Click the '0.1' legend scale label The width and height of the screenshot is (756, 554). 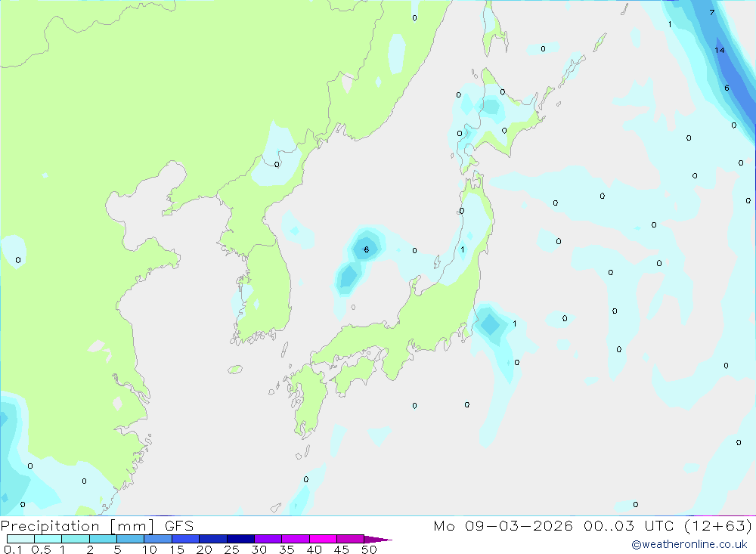(13, 549)
